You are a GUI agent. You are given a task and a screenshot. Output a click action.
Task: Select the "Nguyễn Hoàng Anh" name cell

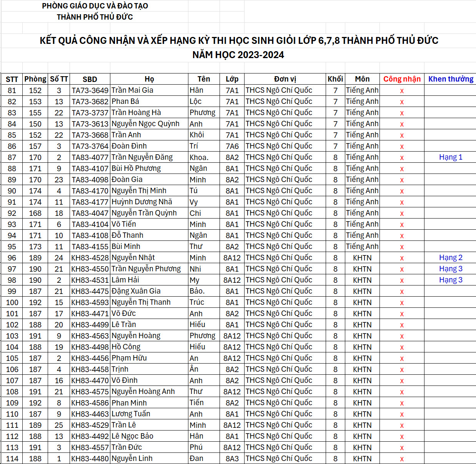pyautogui.click(x=143, y=392)
